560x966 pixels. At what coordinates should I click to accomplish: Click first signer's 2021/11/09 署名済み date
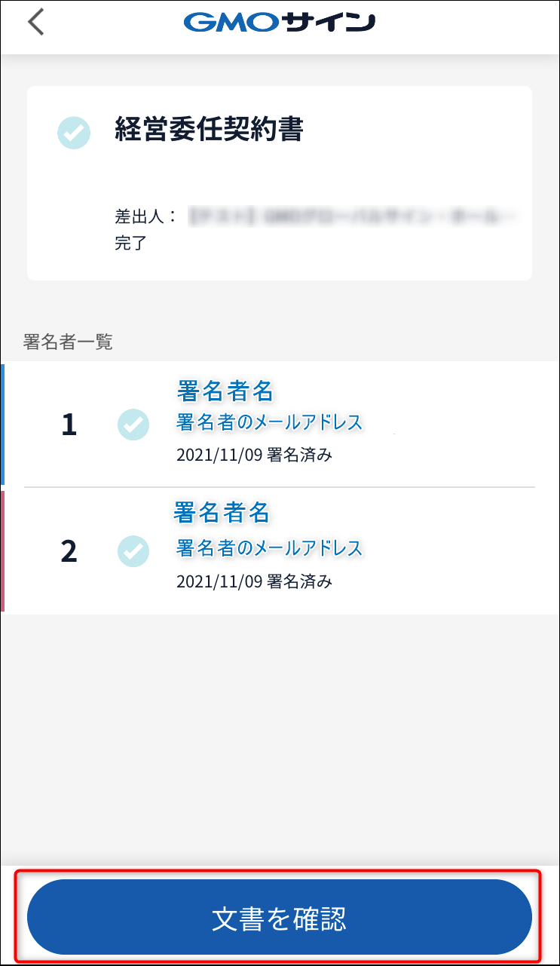click(x=254, y=455)
